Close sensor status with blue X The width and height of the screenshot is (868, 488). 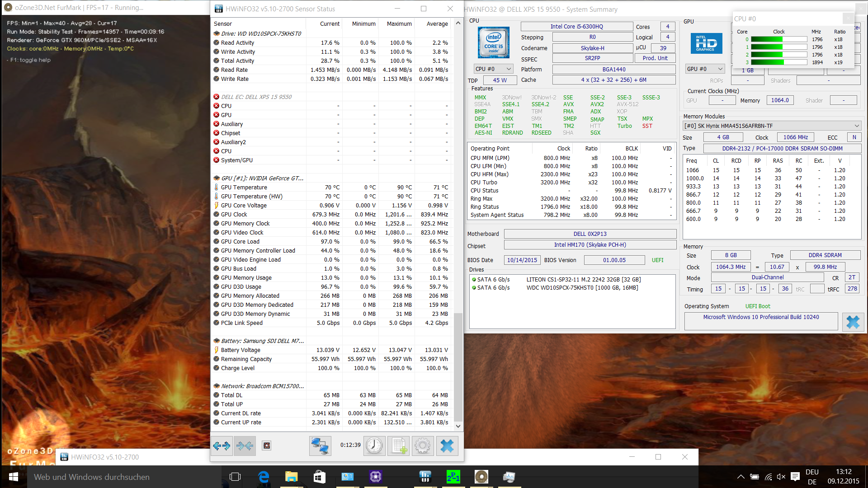[x=447, y=446]
